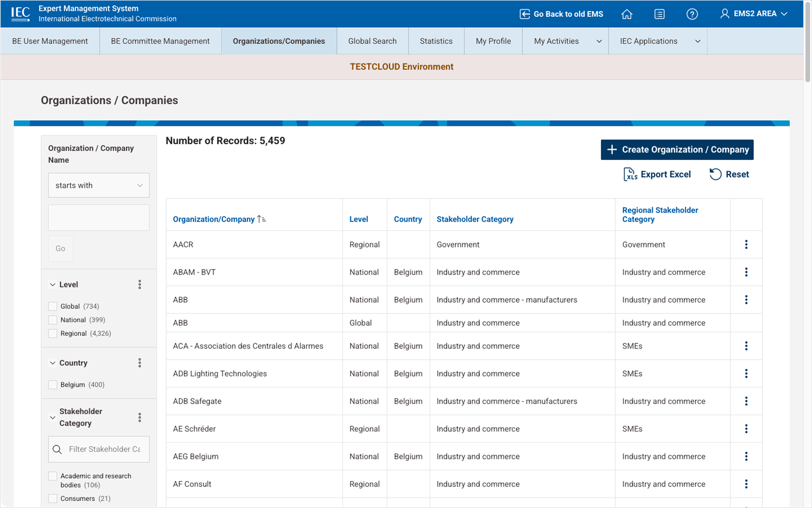Click the magnifier in Filter Stakeholder Category
The width and height of the screenshot is (812, 508).
click(57, 449)
